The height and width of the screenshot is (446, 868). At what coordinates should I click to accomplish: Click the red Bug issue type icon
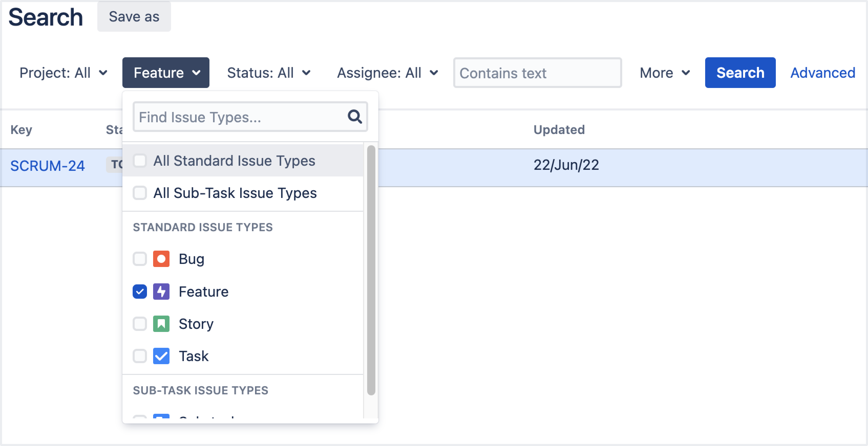click(x=161, y=259)
